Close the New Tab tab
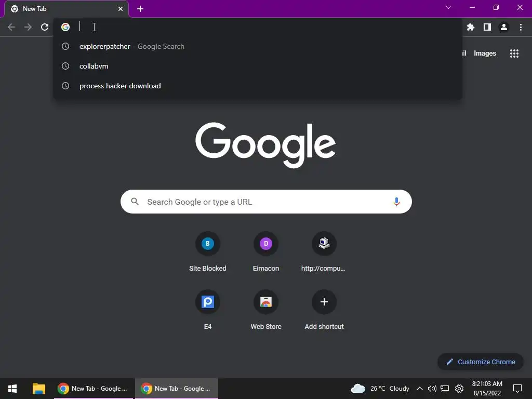 (x=121, y=9)
